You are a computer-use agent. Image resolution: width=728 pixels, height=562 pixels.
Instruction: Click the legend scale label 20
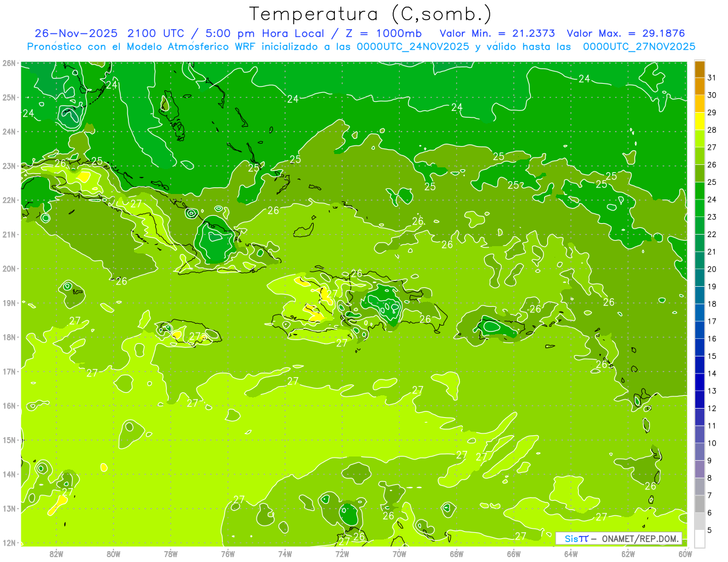[x=712, y=269]
